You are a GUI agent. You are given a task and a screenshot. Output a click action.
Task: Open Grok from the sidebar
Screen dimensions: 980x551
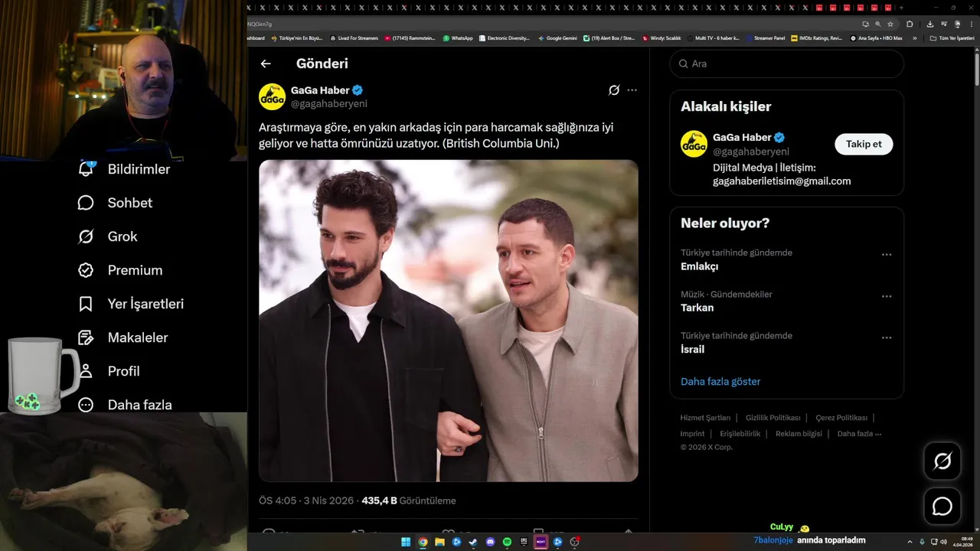[x=107, y=236]
